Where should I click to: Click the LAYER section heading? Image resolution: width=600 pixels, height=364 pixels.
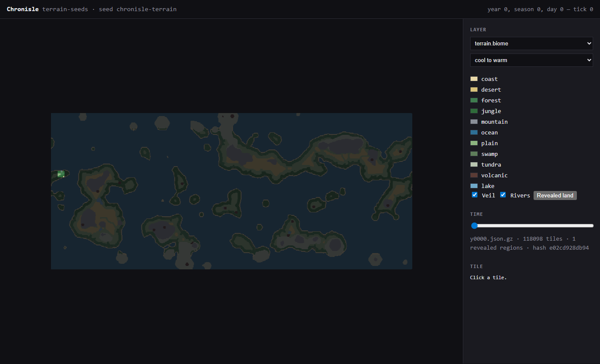point(478,30)
